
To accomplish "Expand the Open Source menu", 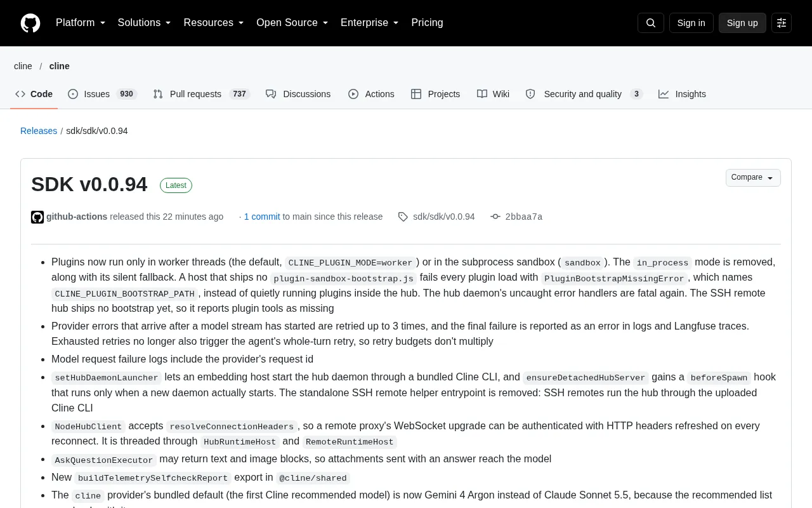I will pyautogui.click(x=292, y=23).
